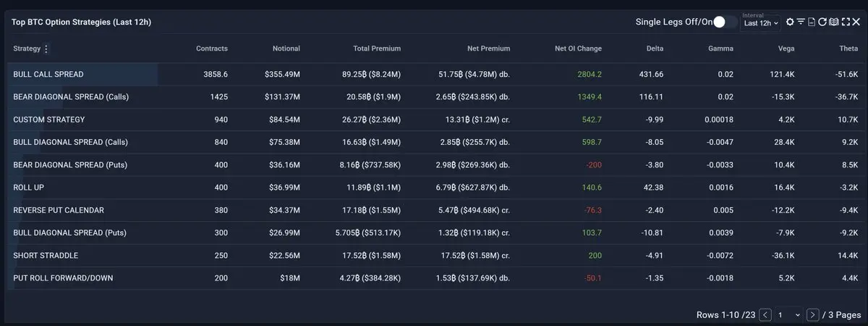Click total premium 5.705₿ ($513.17K)
Image resolution: width=868 pixels, height=326 pixels.
click(x=367, y=233)
